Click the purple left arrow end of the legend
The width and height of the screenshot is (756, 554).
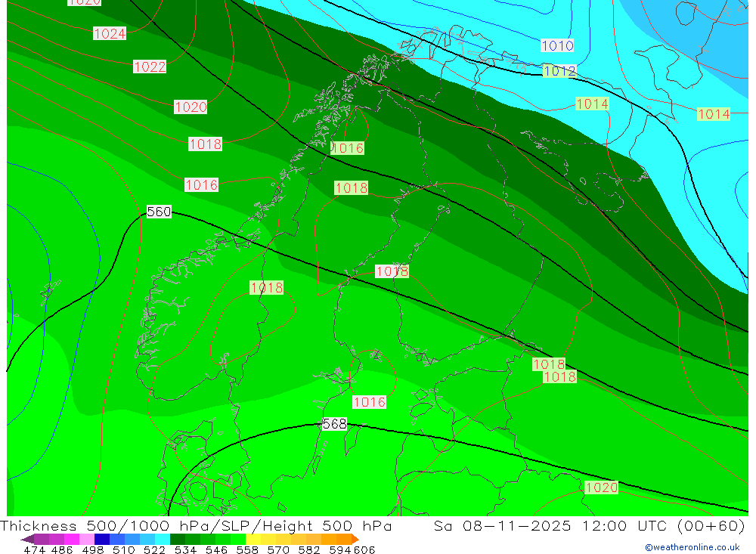(27, 539)
